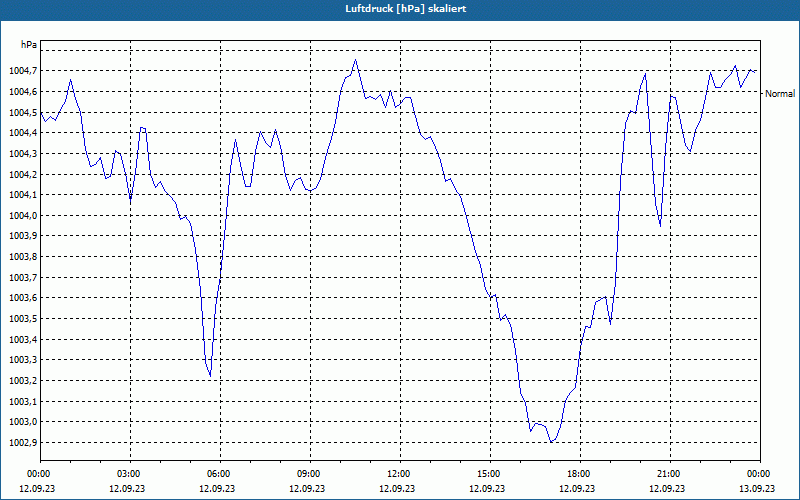This screenshot has width=800, height=500.
Task: Click the 21:00 time label
Action: 668,474
